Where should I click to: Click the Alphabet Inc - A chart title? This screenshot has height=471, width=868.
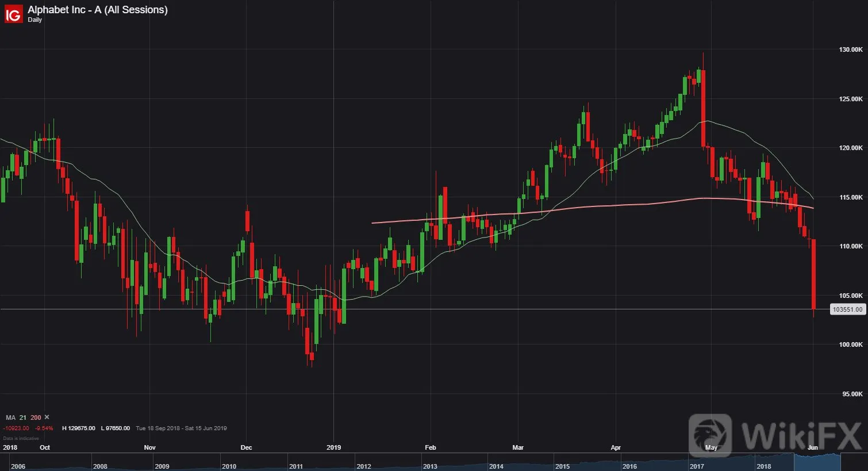98,10
